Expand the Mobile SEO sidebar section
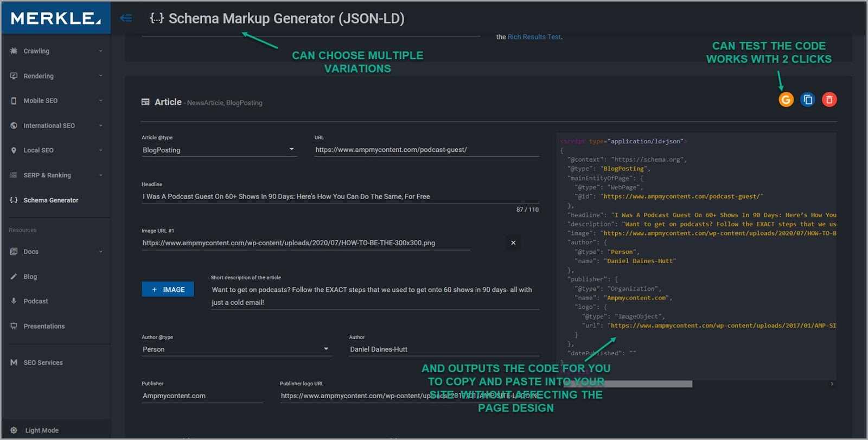 point(55,101)
